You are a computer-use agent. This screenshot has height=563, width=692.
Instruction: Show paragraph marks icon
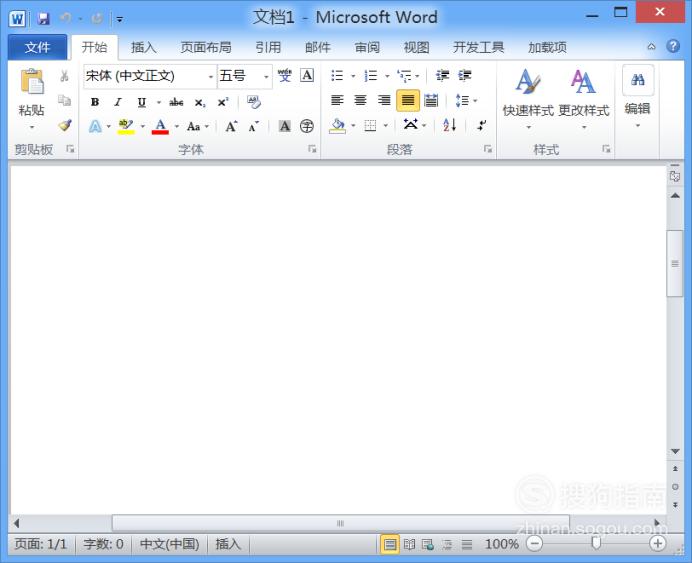pos(482,126)
